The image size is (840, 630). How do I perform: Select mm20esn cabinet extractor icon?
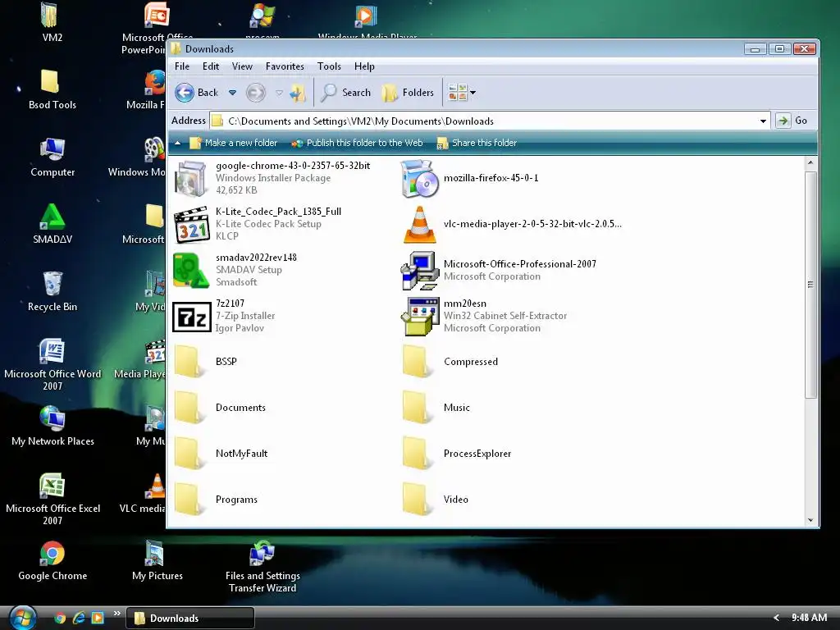(x=419, y=316)
